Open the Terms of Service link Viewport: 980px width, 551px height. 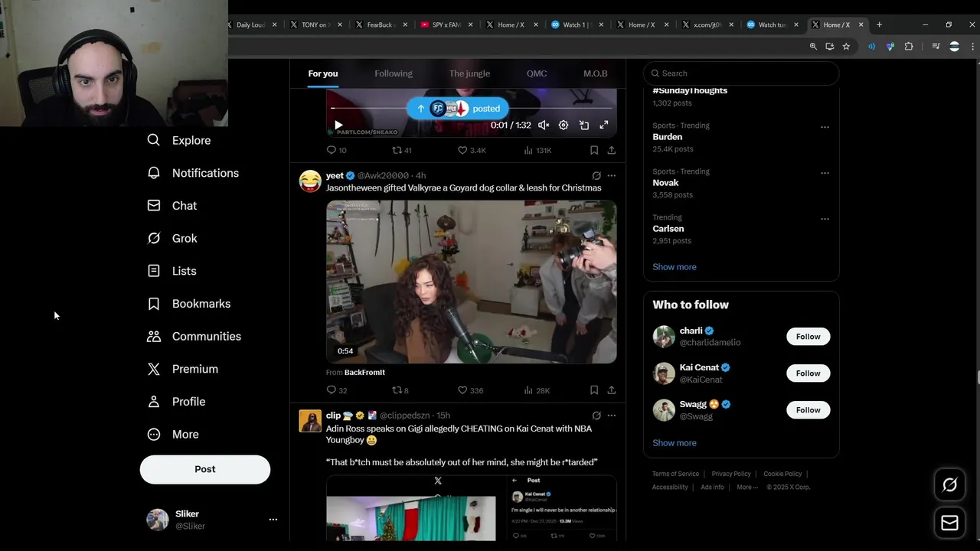pos(675,474)
